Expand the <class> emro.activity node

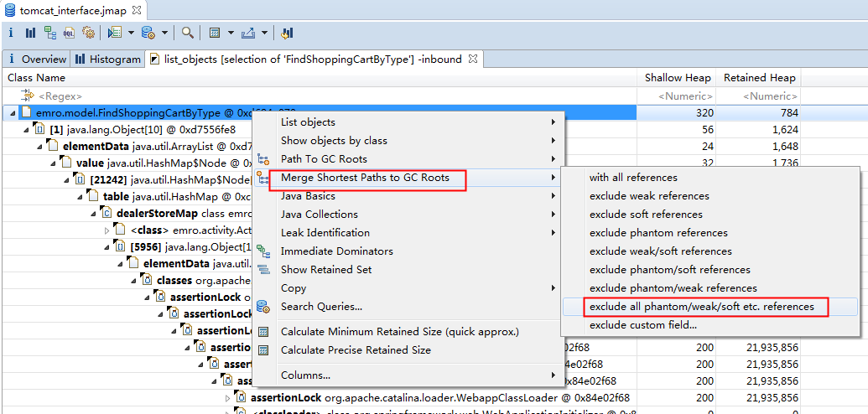(x=107, y=230)
